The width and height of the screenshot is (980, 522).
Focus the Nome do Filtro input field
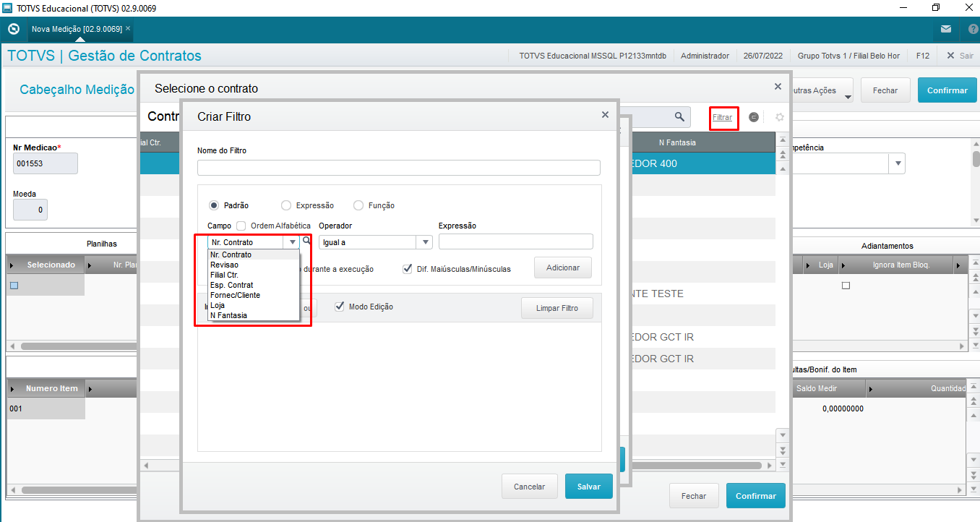coord(398,168)
